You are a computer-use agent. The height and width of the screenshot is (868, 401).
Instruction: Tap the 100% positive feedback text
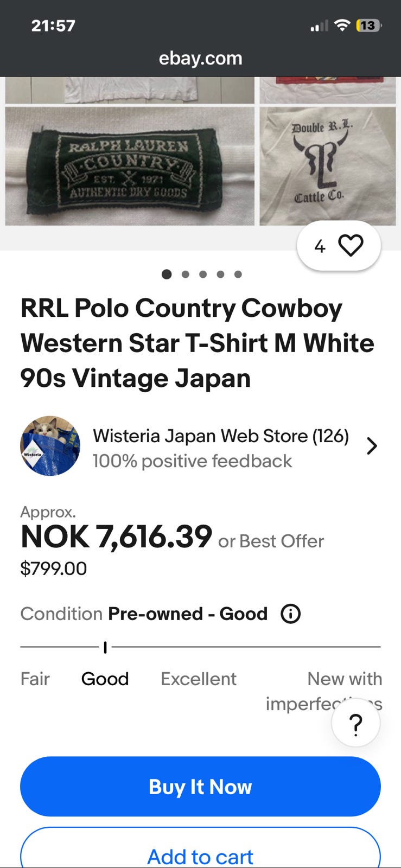click(x=192, y=461)
